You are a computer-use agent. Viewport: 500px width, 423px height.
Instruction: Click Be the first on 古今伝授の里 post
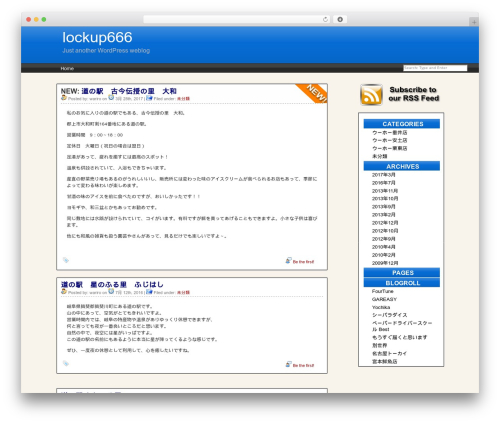click(x=303, y=262)
